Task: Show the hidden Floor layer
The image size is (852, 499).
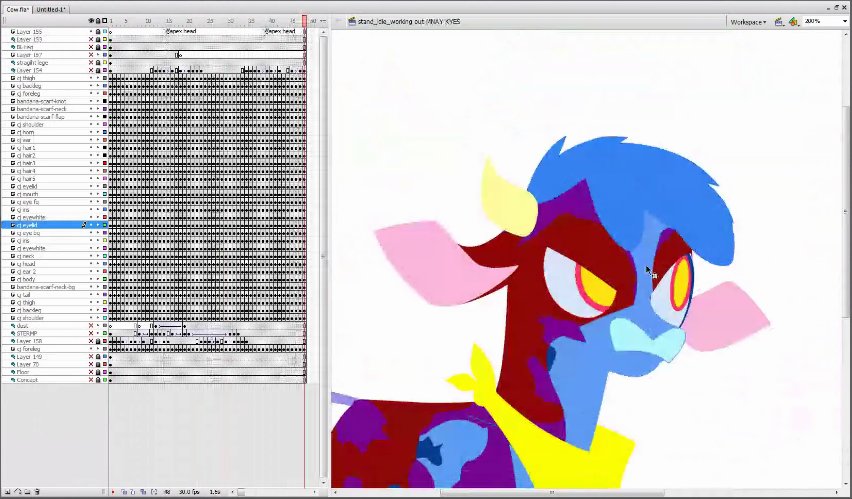Action: click(91, 372)
